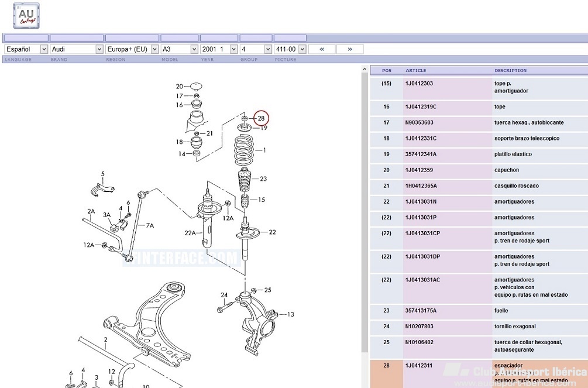Open the Model dropdown showing A3
This screenshot has height=388, width=588.
(x=179, y=49)
